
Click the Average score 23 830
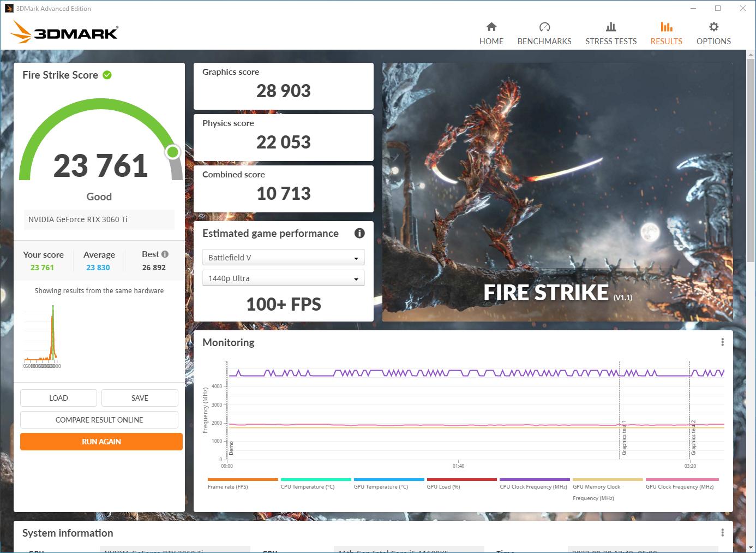[x=98, y=267]
